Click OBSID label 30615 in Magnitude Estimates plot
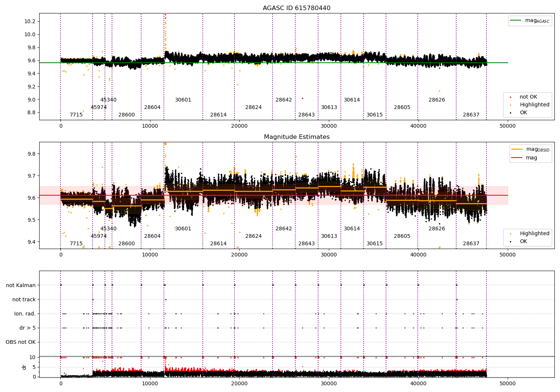The image size is (560, 392). point(374,244)
